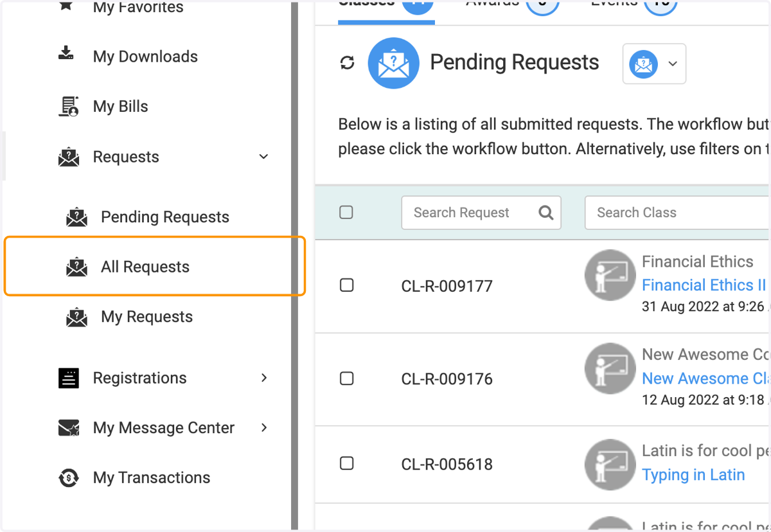Open My Requests in the sidebar
Image resolution: width=771 pixels, height=532 pixels.
146,317
